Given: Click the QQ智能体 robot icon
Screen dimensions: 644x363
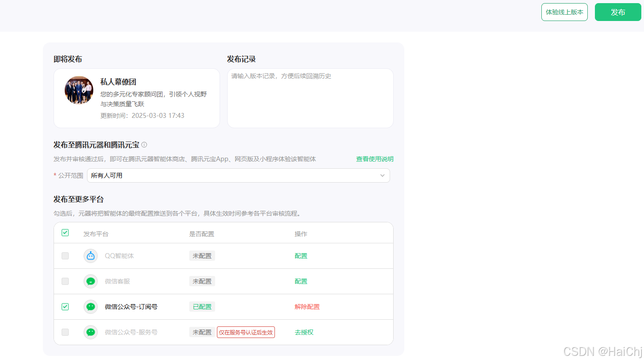Looking at the screenshot, I should click(91, 256).
